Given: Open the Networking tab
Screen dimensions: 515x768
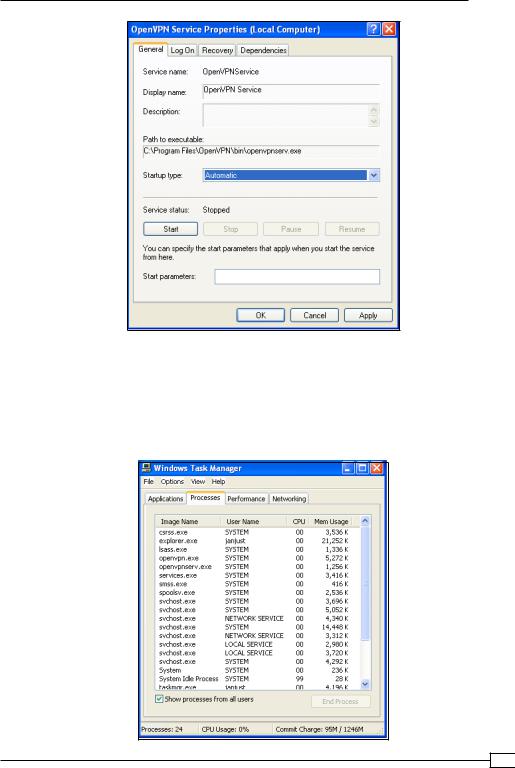Looking at the screenshot, I should [289, 499].
